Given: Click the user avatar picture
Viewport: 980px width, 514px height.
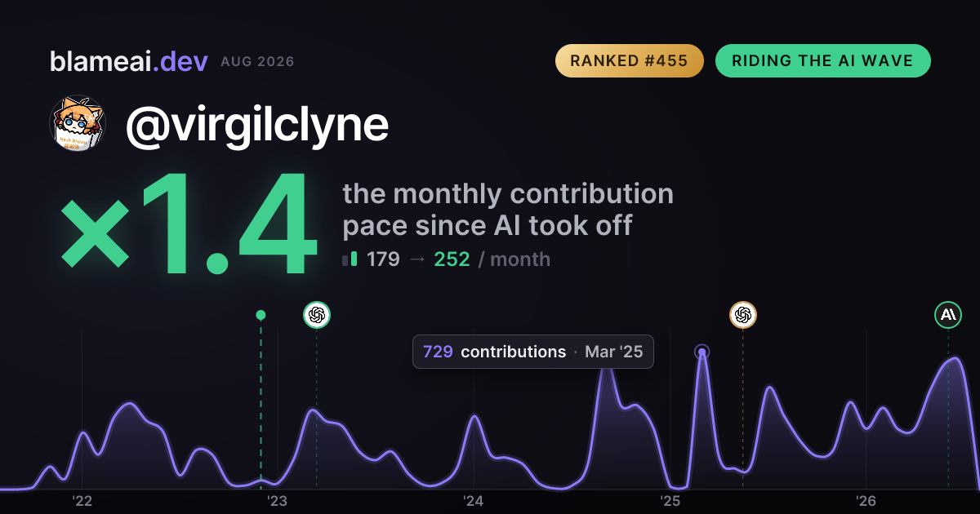Looking at the screenshot, I should click(x=78, y=125).
